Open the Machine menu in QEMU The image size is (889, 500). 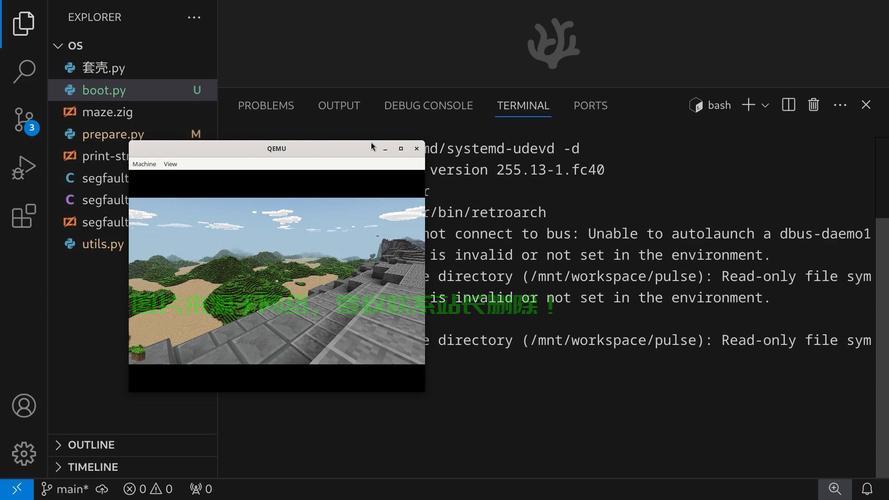point(144,164)
